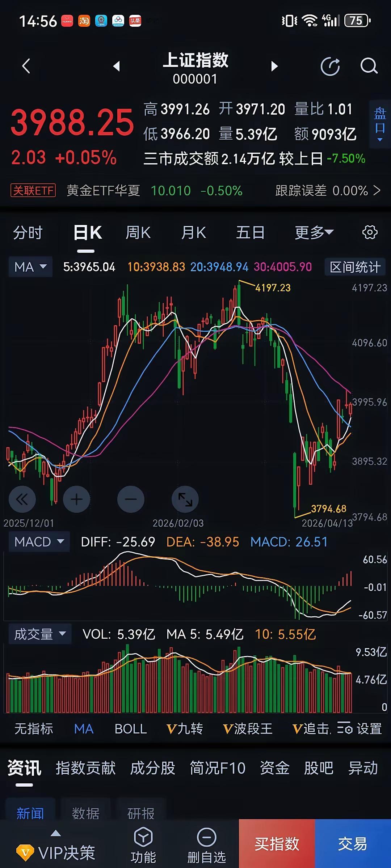Expand VIP决策 panel up arrow

point(55,833)
